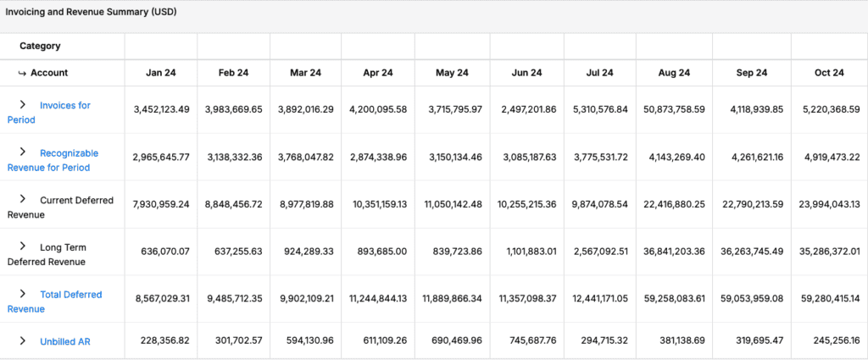
Task: Expand the Unbilled AR row
Action: click(x=23, y=341)
